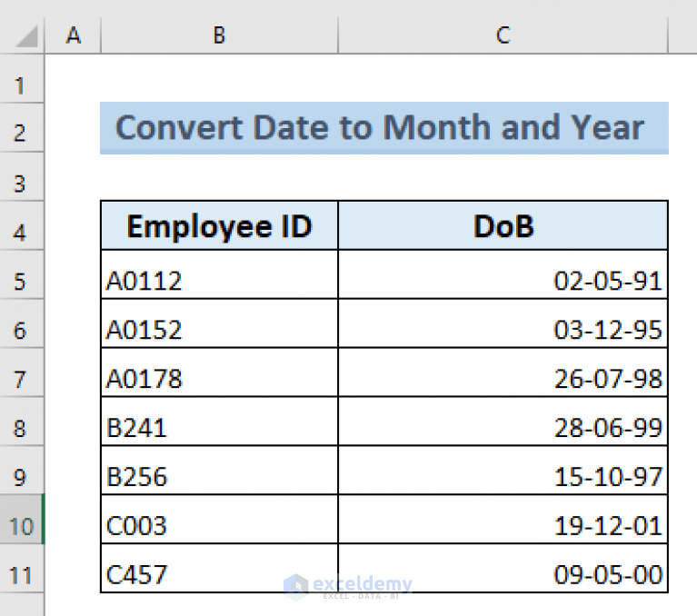Select column C header
The height and width of the screenshot is (616, 697).
click(x=503, y=35)
